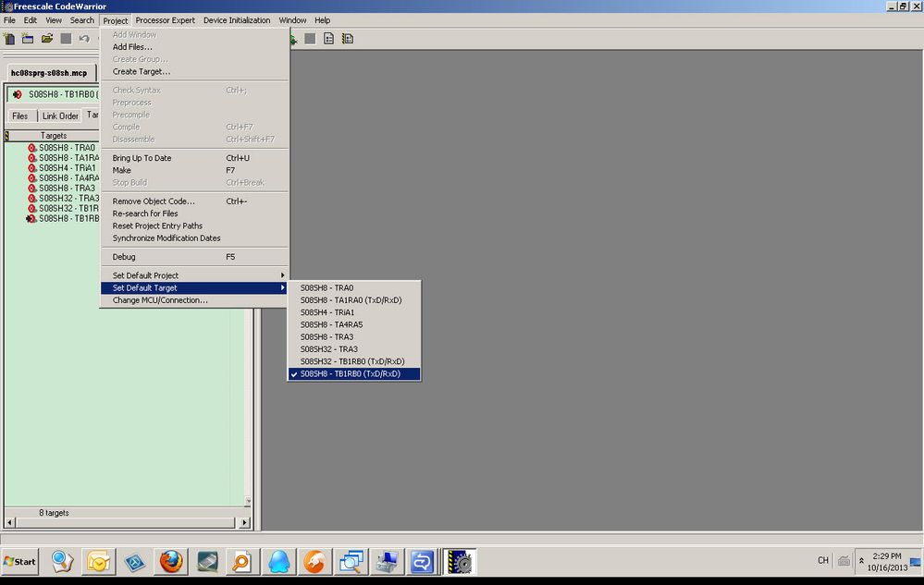
Task: Choose S08SH32 - TRA3 in the submenu
Action: pos(354,349)
